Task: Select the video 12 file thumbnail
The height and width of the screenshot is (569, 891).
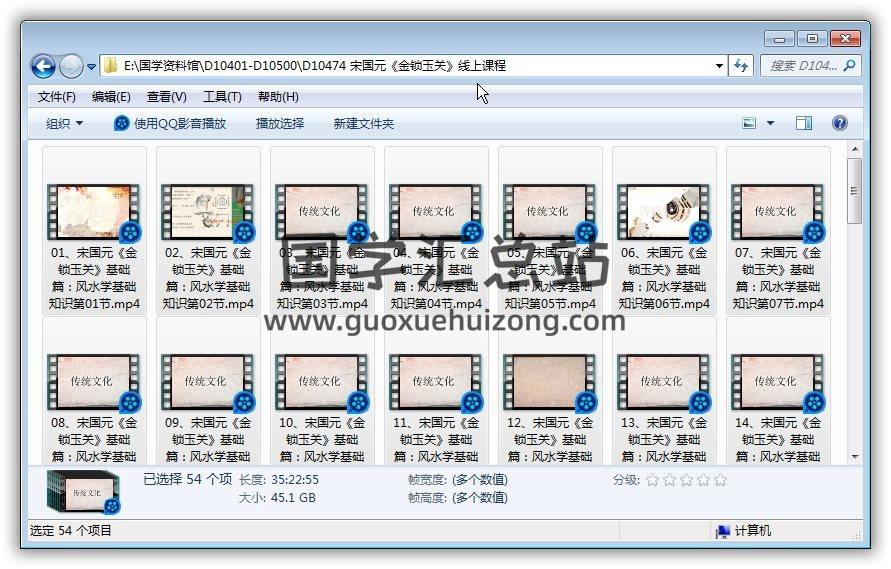Action: tap(550, 382)
